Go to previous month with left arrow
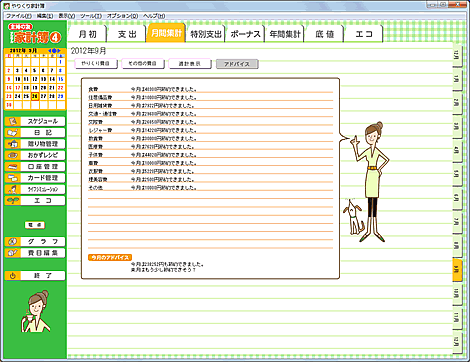Image resolution: width=470 pixels, height=362 pixels. point(50,51)
